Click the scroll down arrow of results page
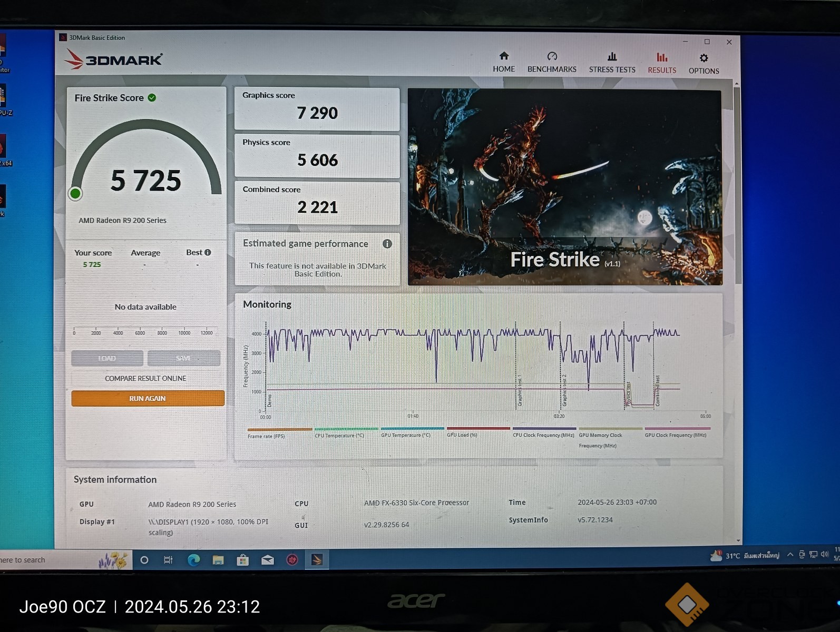Image resolution: width=840 pixels, height=632 pixels. click(738, 540)
